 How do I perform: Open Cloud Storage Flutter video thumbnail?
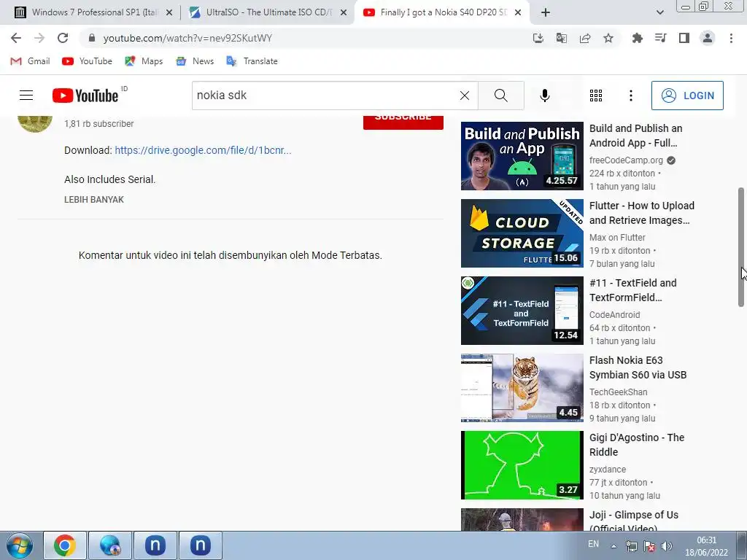[522, 233]
